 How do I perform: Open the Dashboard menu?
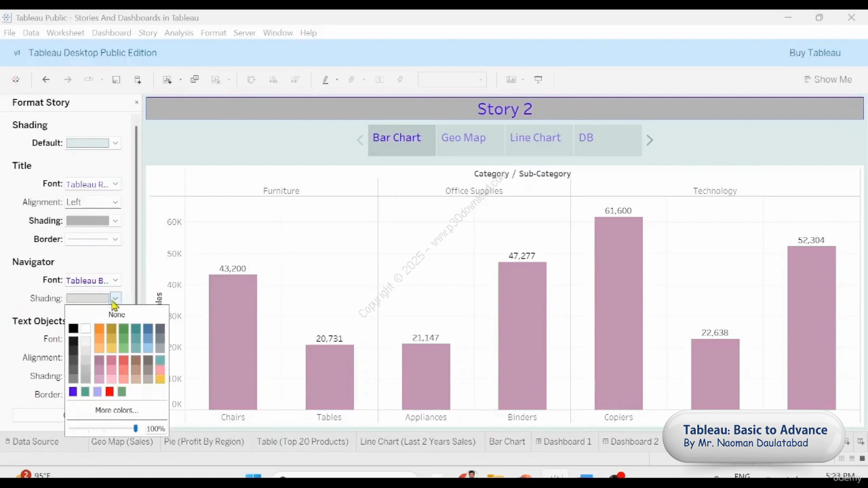click(112, 33)
